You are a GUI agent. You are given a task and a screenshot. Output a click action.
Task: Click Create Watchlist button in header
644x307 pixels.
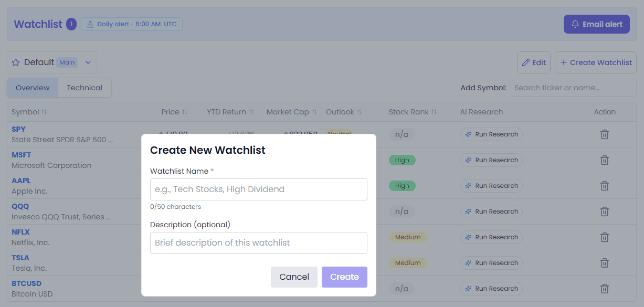[596, 62]
